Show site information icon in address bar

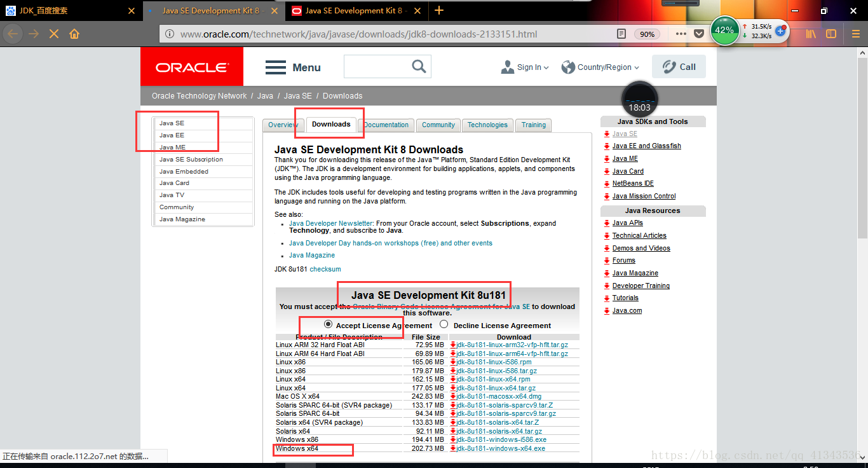[x=170, y=34]
